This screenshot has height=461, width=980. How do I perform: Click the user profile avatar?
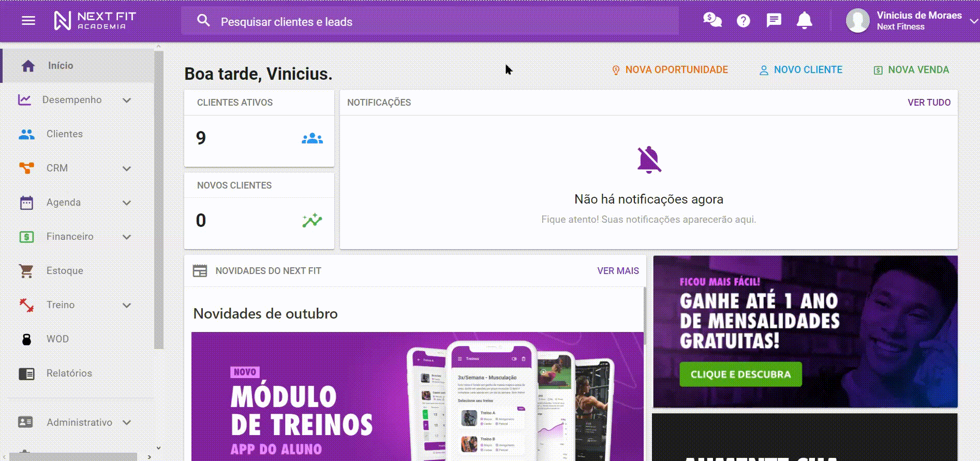click(x=857, y=21)
